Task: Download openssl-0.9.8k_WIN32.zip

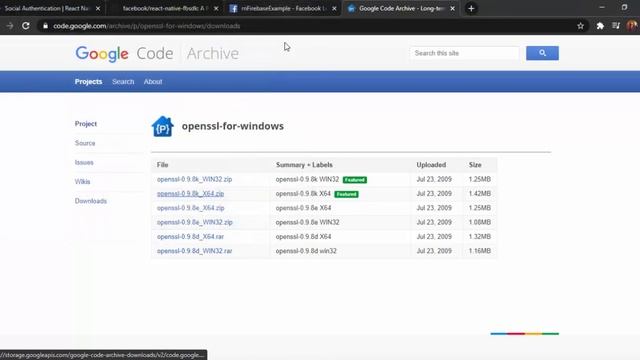Action: tap(194, 179)
